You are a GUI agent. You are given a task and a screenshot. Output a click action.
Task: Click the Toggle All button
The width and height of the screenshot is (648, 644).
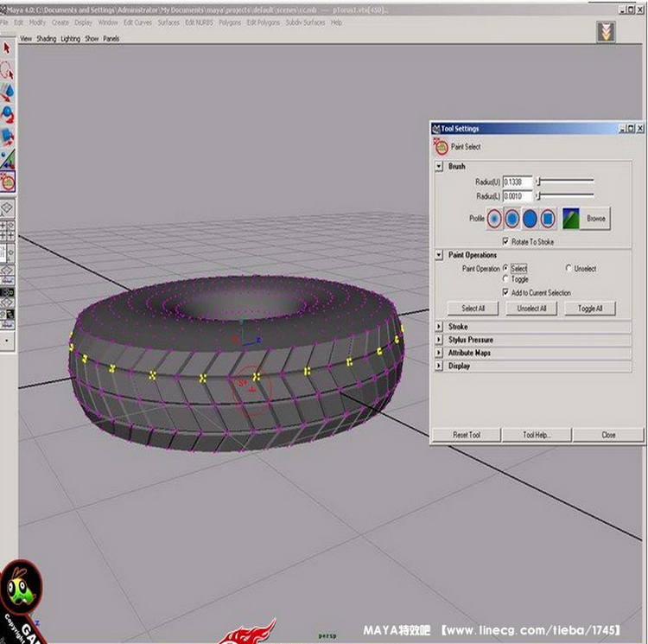point(590,309)
